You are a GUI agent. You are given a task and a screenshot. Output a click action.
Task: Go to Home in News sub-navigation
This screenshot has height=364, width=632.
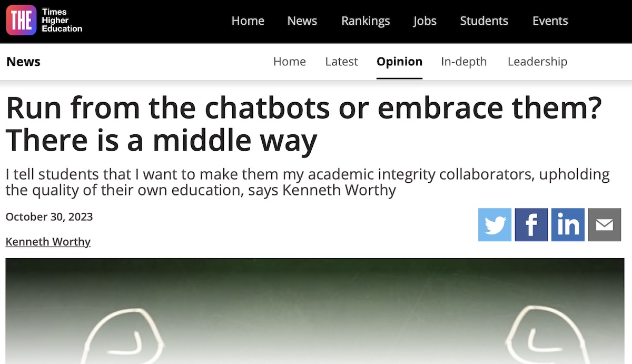[x=289, y=62]
